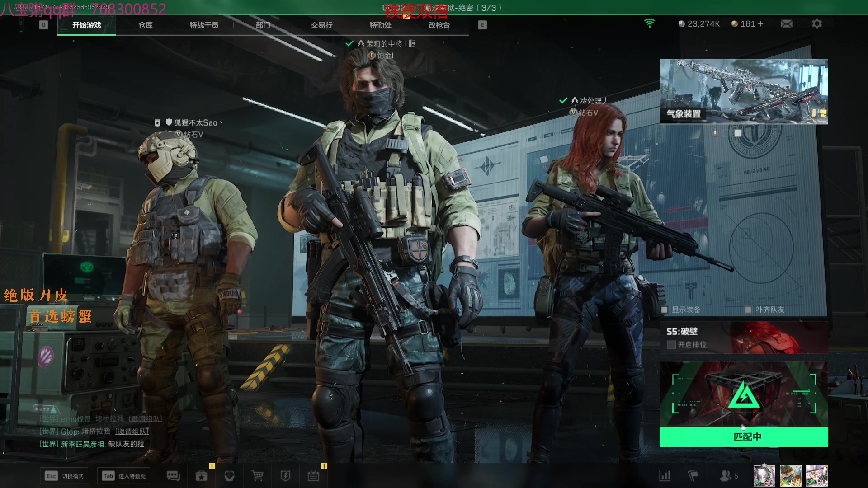Switch to the 特勤处 tab
Screen dimensions: 868x488
pyautogui.click(x=381, y=25)
